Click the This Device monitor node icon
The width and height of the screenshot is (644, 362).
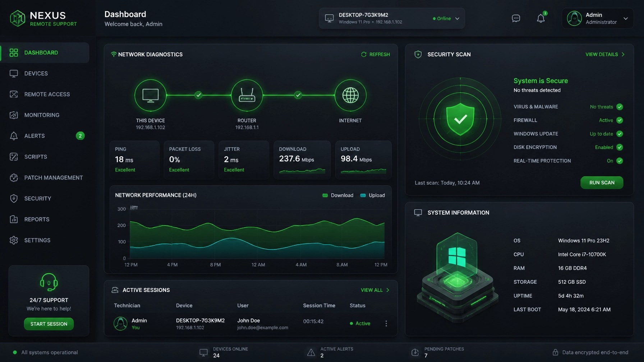[x=150, y=95]
